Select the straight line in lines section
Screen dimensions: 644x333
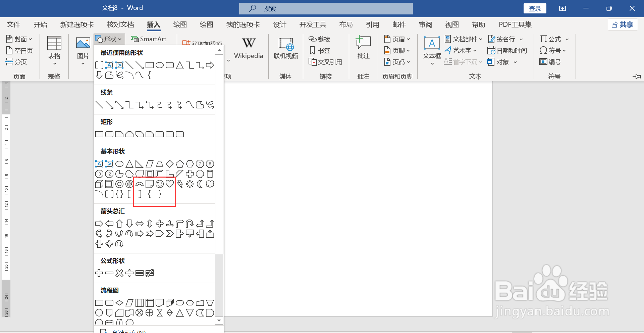[99, 105]
